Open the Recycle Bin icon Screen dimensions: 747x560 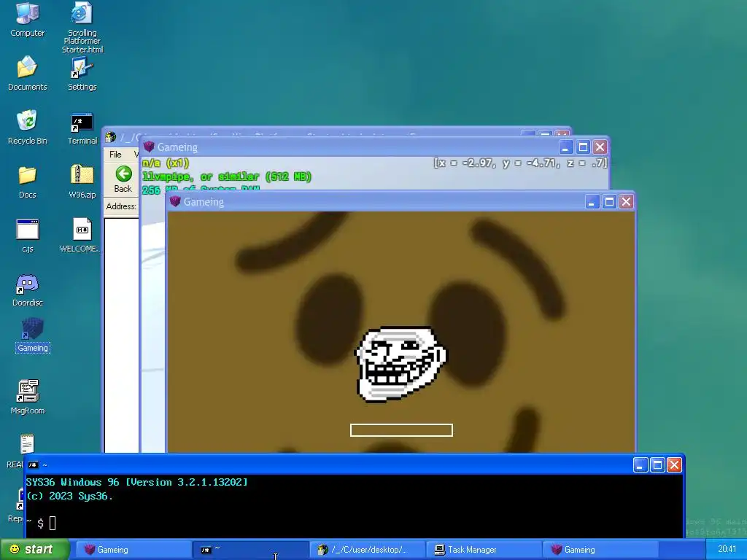coord(27,127)
